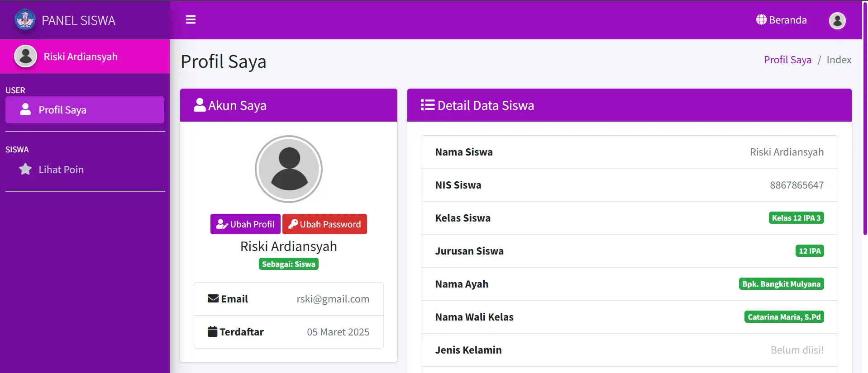Image resolution: width=868 pixels, height=373 pixels.
Task: Click the Profil Saya breadcrumb link
Action: pos(787,60)
